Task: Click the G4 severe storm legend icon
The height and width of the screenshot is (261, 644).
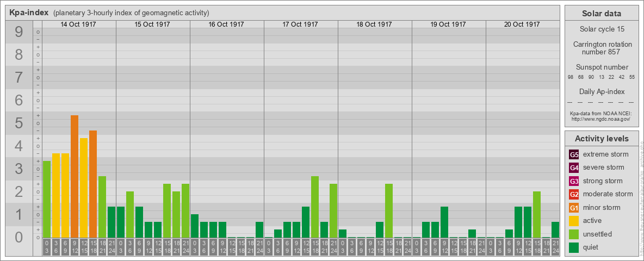Action: point(574,167)
